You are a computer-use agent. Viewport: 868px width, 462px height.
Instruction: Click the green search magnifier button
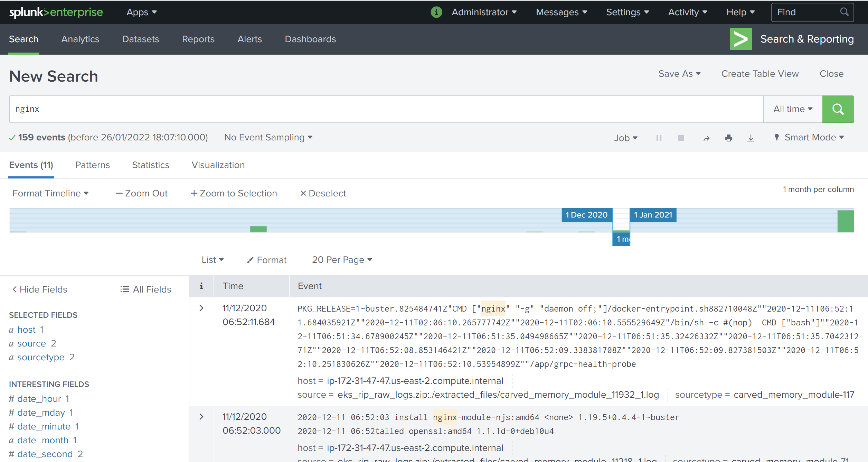(838, 109)
